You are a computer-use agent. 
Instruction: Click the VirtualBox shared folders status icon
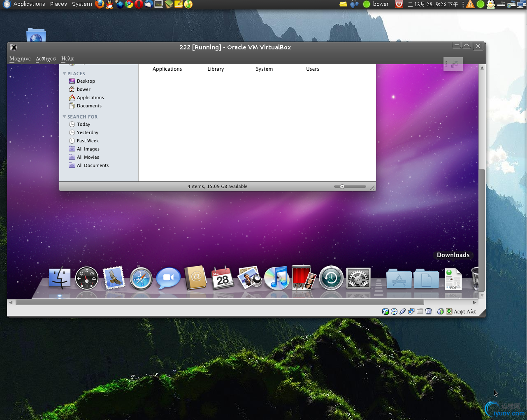[420, 311]
